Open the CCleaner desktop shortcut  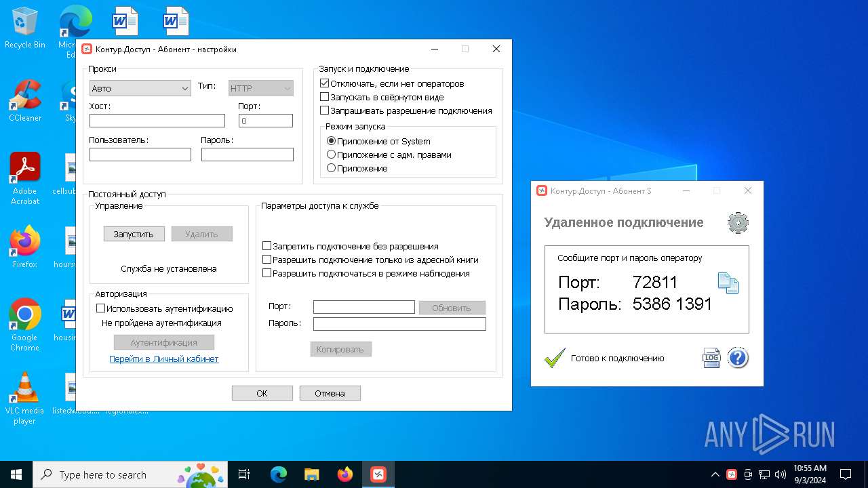coord(25,101)
